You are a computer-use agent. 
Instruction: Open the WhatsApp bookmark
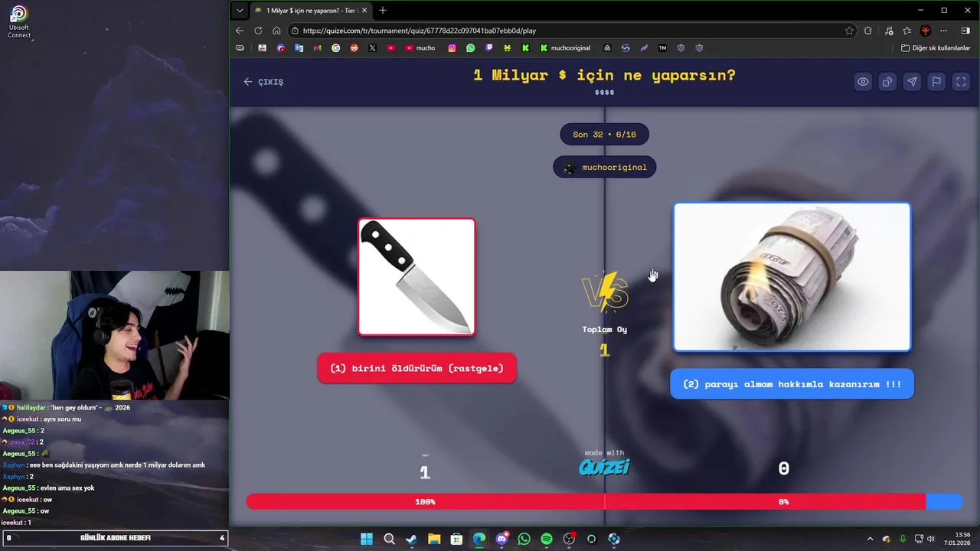point(470,47)
